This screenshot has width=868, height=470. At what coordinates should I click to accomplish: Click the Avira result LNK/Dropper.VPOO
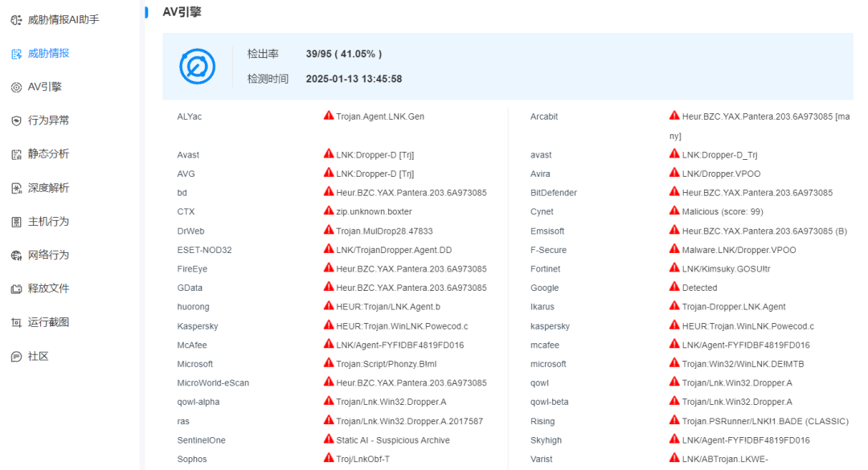click(x=721, y=174)
